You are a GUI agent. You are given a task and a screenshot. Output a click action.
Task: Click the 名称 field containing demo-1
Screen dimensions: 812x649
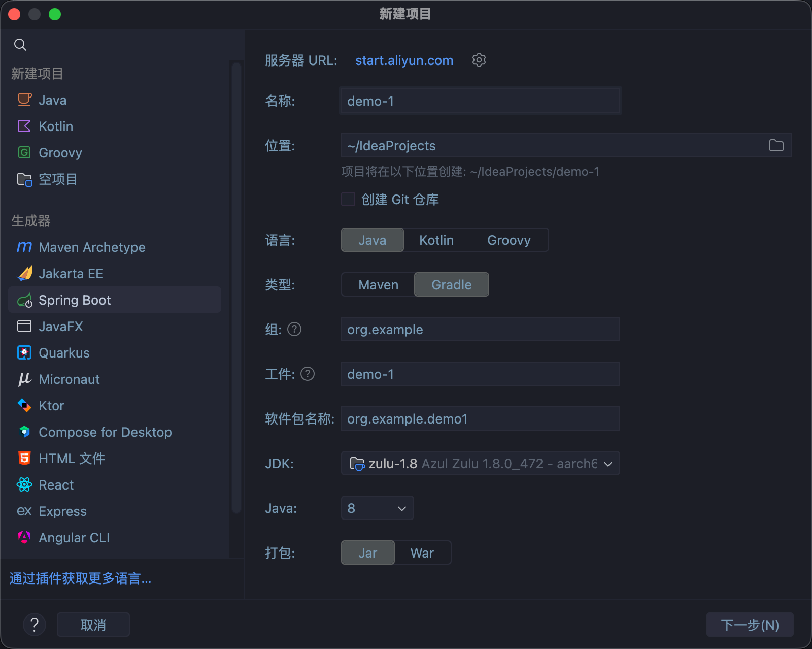tap(480, 101)
